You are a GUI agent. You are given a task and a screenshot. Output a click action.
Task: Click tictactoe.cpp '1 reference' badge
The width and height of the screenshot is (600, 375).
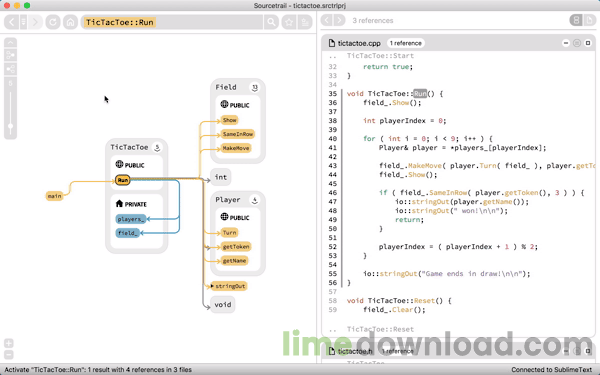[406, 43]
